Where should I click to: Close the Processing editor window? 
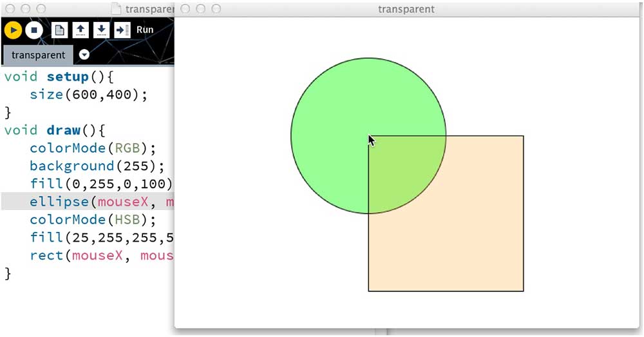(x=10, y=8)
